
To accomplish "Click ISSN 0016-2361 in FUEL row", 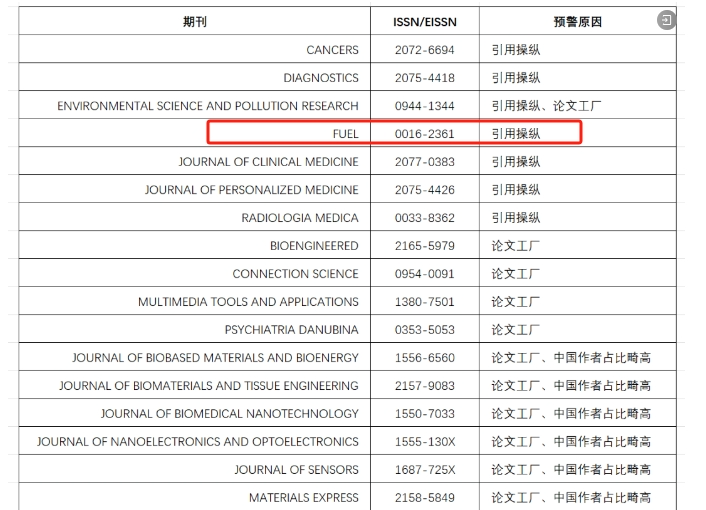I will point(424,133).
